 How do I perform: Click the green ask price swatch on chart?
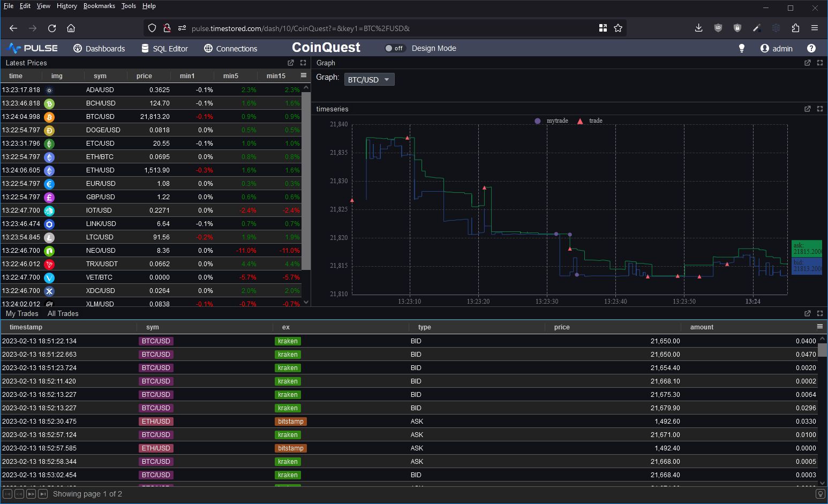[x=807, y=249]
